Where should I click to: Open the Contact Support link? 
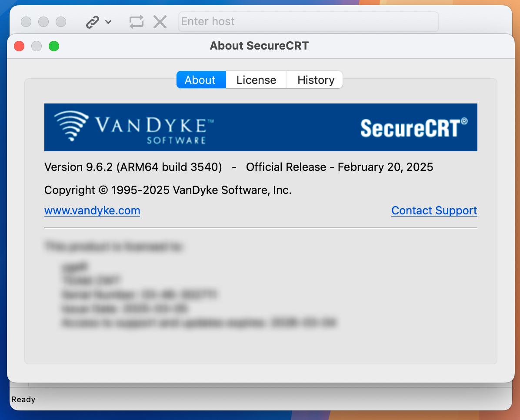pos(434,210)
